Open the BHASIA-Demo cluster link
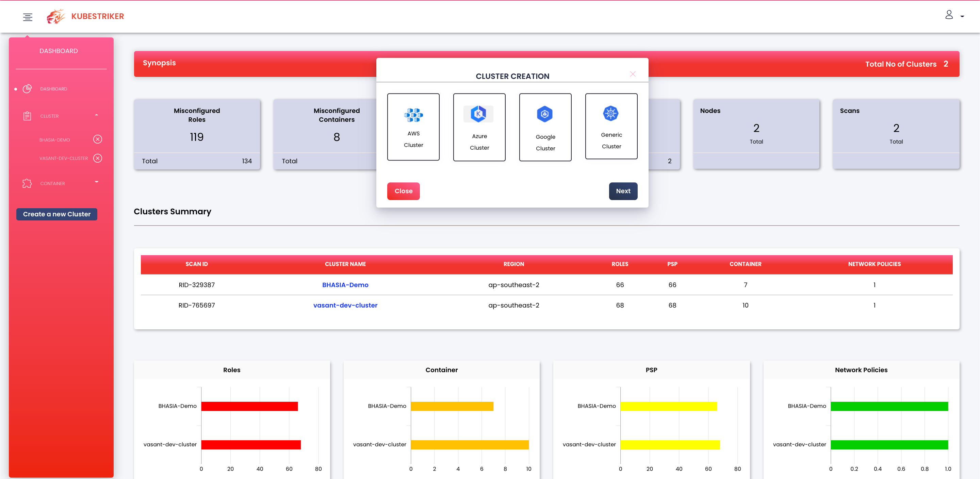 click(345, 285)
